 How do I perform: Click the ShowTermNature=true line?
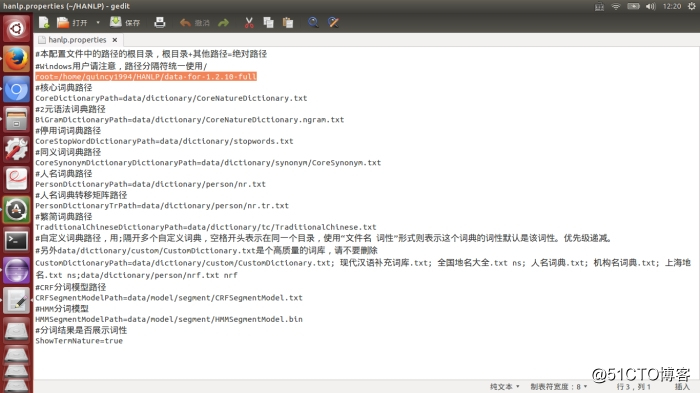79,341
